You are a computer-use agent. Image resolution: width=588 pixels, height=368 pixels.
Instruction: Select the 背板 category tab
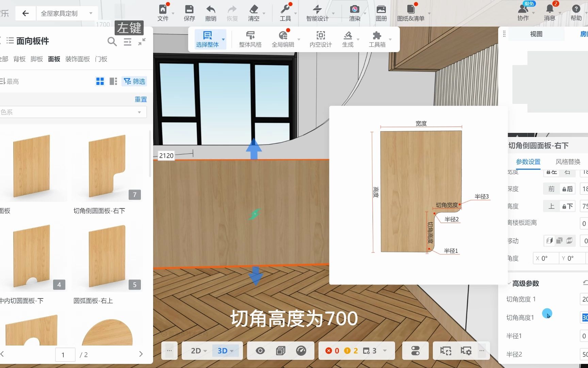[x=19, y=59]
